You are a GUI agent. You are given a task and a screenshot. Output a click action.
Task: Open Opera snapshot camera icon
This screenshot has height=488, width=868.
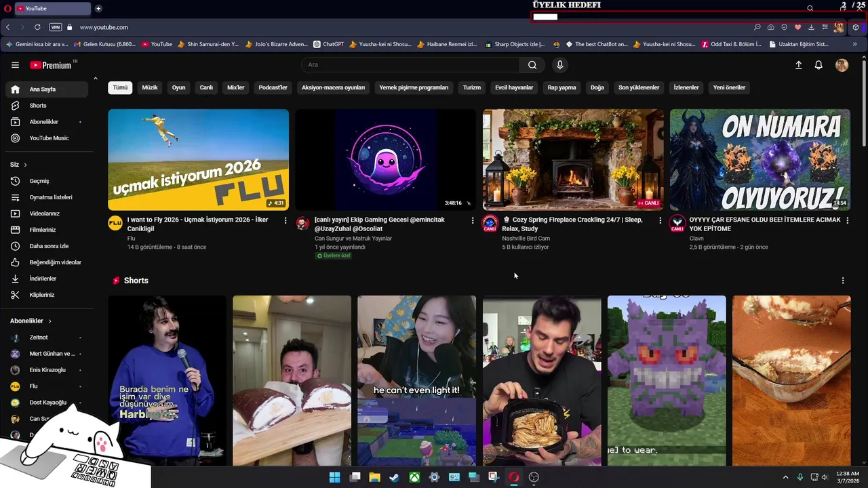[x=770, y=27]
